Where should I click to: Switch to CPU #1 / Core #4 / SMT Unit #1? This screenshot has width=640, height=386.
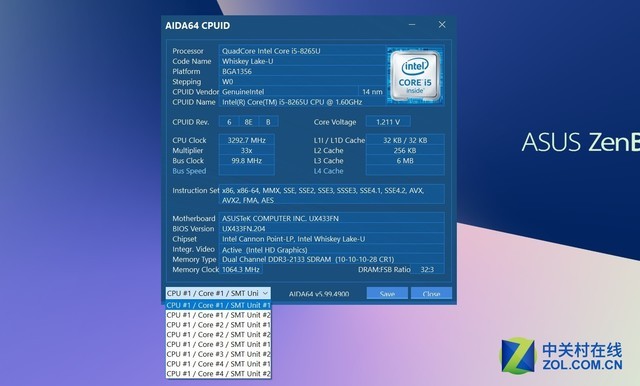(x=218, y=364)
